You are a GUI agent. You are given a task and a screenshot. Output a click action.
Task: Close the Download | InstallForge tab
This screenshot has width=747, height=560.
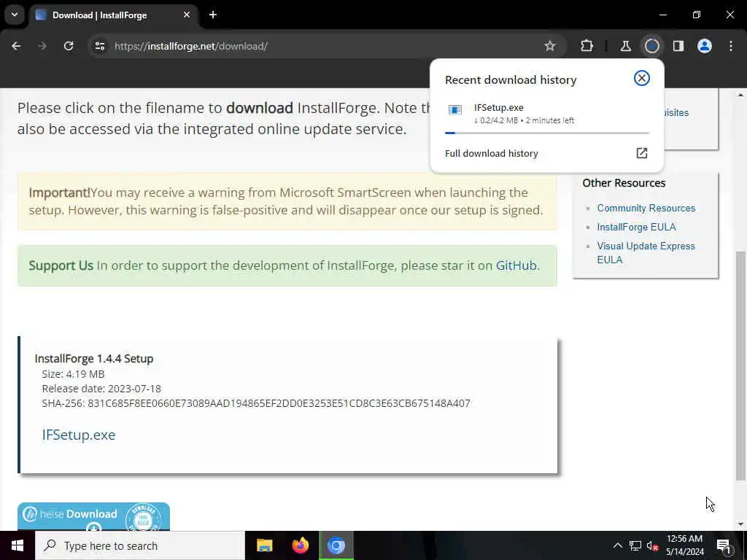point(187,15)
